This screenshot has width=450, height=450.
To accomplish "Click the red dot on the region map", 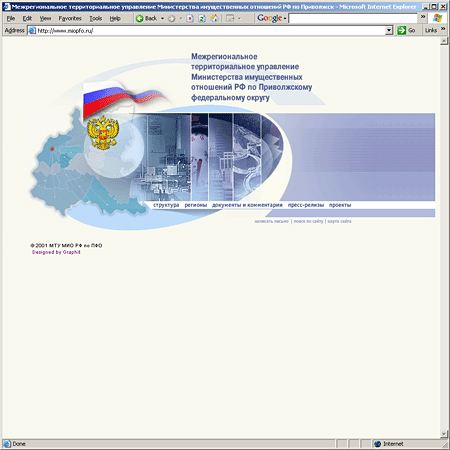I will 52,149.
